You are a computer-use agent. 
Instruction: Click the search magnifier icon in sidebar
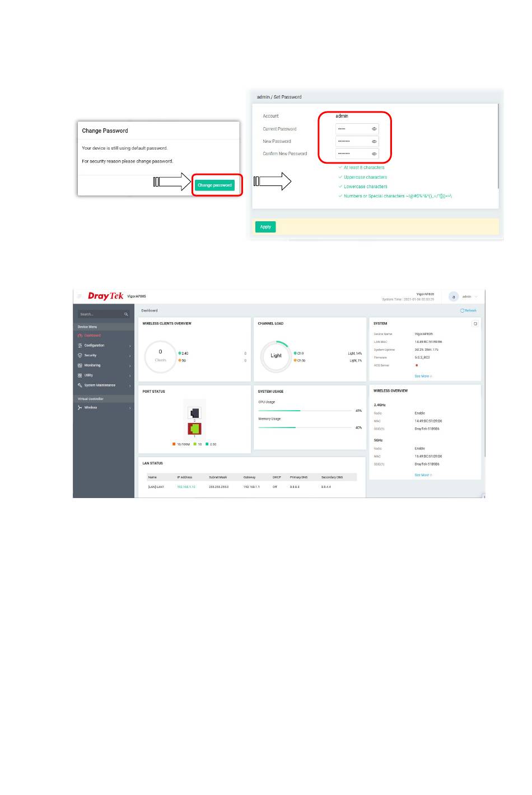126,314
